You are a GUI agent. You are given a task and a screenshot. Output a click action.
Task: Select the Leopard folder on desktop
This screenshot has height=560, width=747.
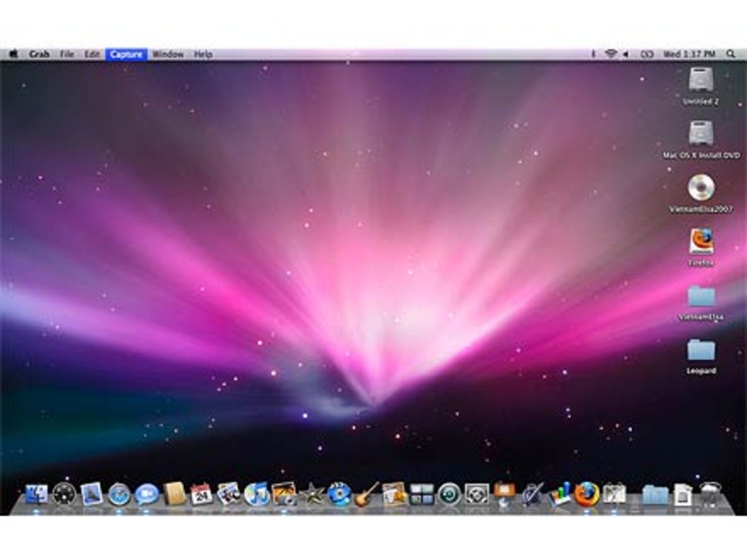(x=701, y=351)
